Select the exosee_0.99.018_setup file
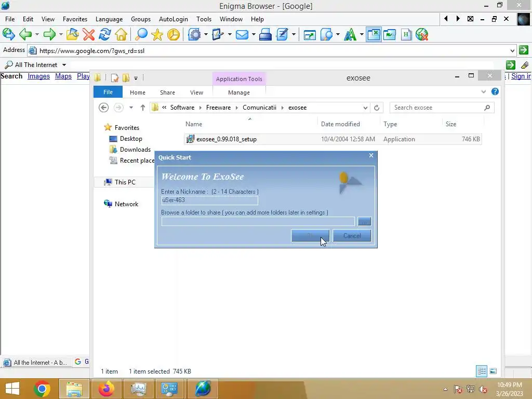The height and width of the screenshot is (399, 532). point(333,139)
